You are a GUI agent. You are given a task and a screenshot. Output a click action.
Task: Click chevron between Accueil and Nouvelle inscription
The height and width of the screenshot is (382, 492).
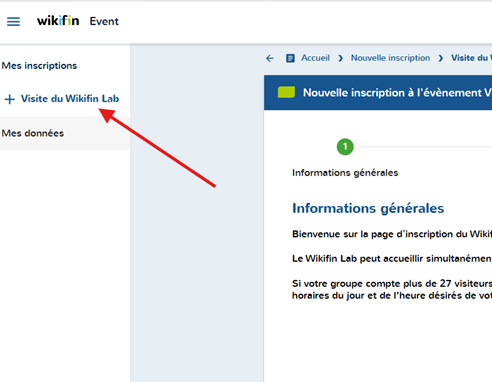(340, 59)
